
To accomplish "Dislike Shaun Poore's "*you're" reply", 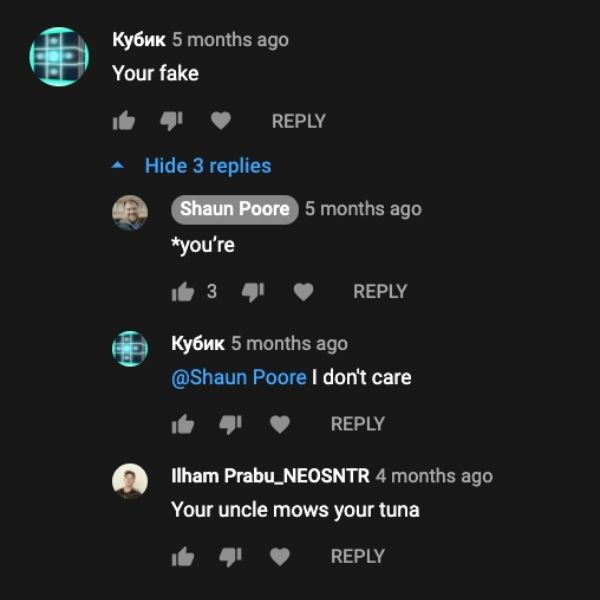I will pos(253,292).
